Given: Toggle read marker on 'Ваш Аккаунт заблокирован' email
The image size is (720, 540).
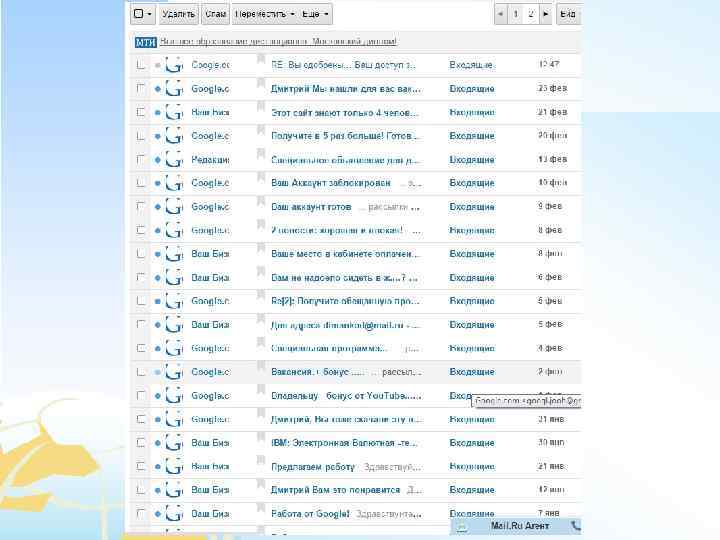Looking at the screenshot, I should coord(158,183).
